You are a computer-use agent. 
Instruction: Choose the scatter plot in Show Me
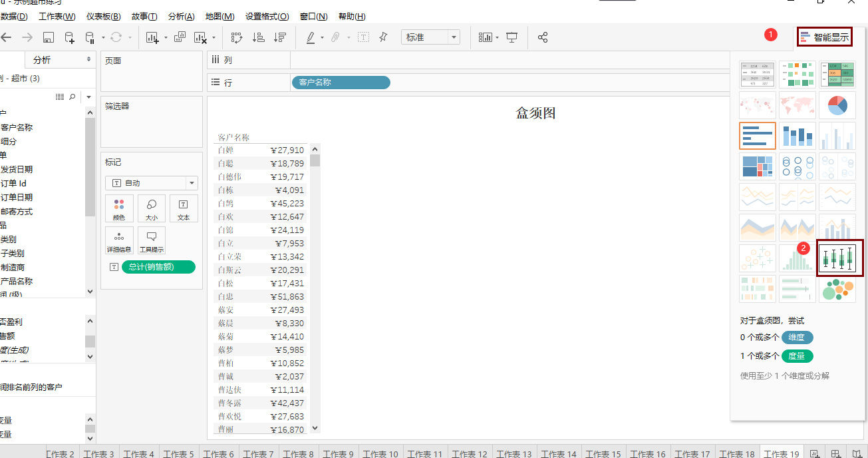click(x=758, y=258)
